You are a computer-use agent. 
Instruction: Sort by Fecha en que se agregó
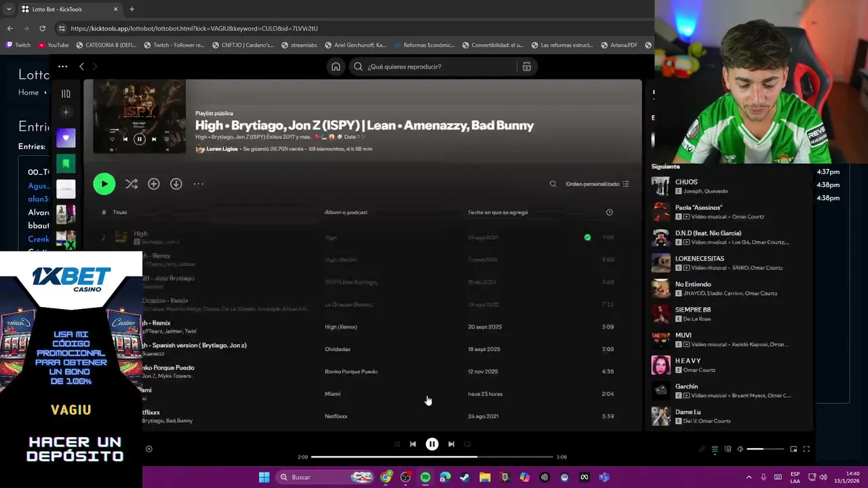pyautogui.click(x=498, y=212)
